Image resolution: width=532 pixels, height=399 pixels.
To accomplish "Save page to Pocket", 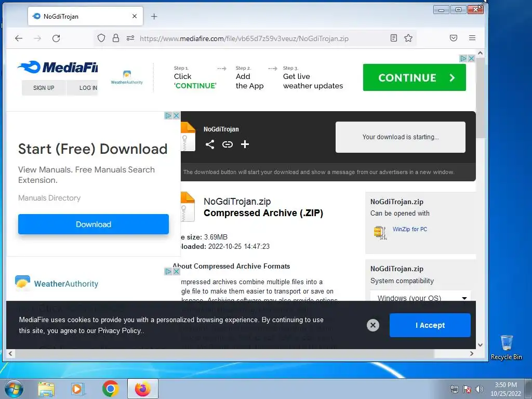I will coord(453,38).
